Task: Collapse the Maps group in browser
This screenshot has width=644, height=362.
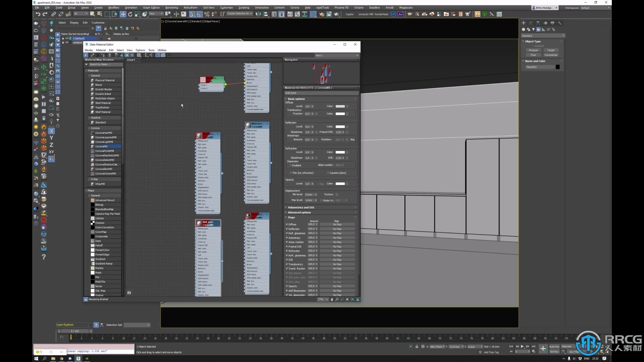Action: point(86,190)
